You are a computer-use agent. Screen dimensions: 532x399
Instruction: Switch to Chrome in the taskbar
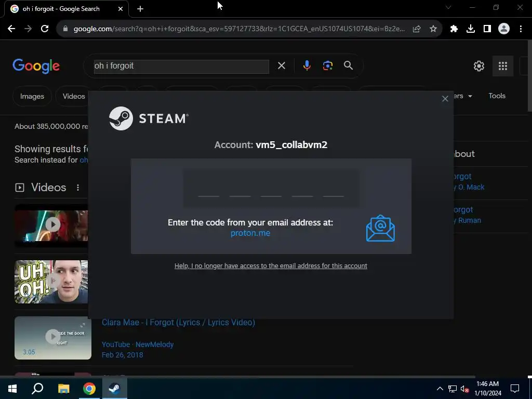[89, 389]
